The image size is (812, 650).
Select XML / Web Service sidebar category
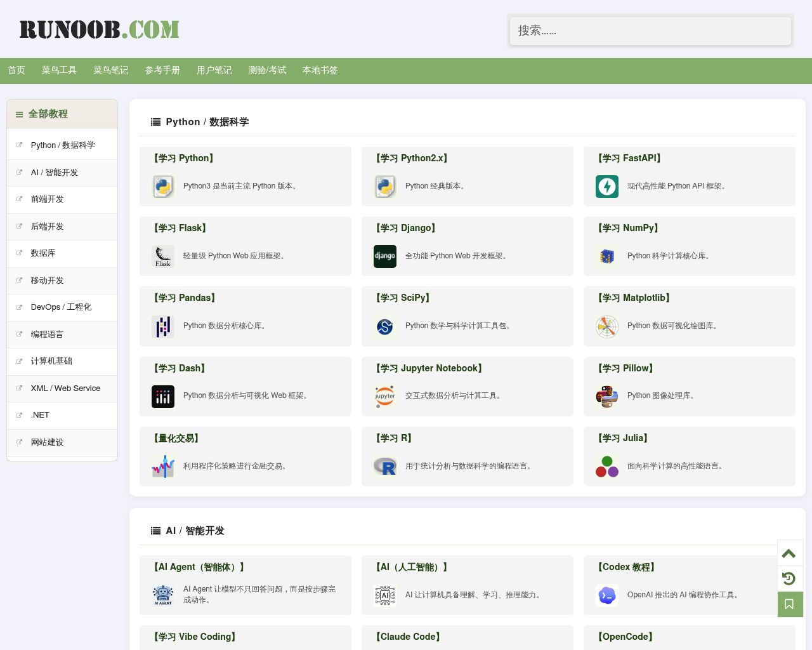62,388
